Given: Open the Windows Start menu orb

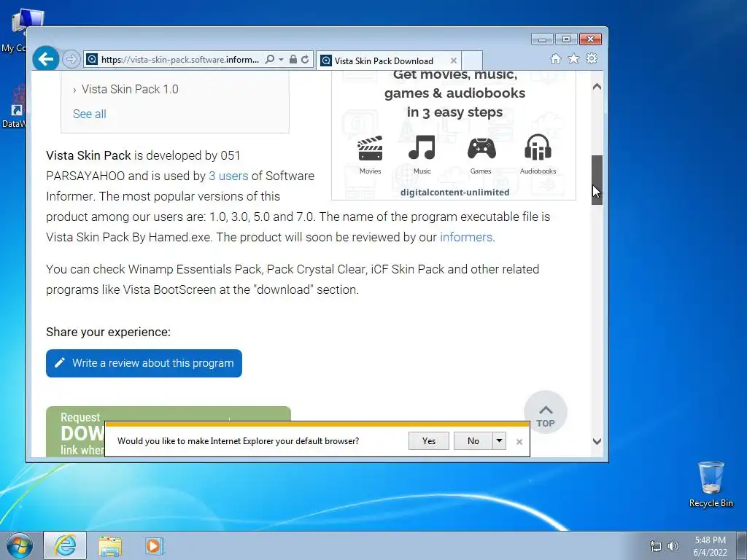Looking at the screenshot, I should 20,545.
